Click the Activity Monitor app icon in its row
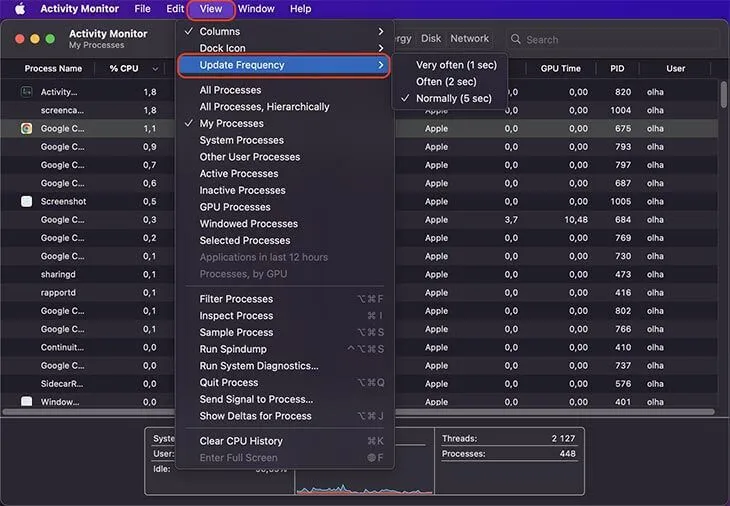The width and height of the screenshot is (730, 506). click(27, 92)
